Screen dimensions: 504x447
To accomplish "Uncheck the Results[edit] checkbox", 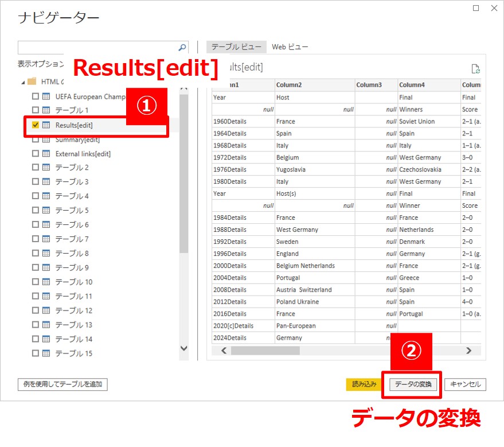I will coord(36,125).
